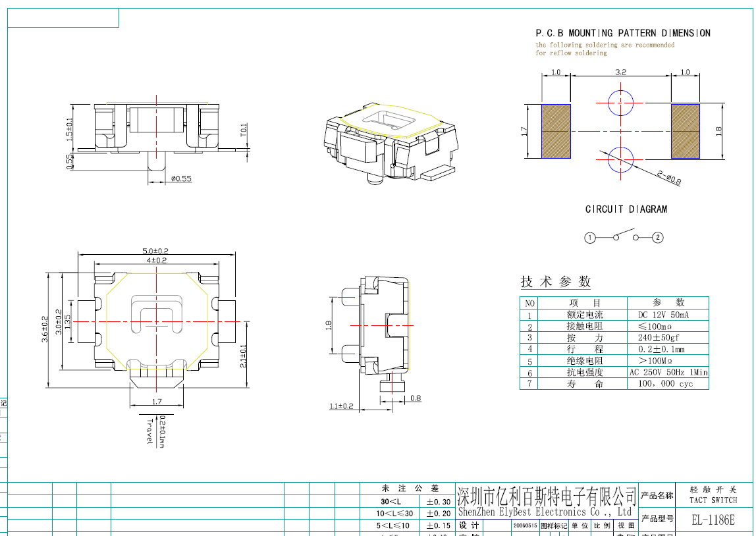Click the "the following soldering are recommended" note
Viewport: 756px width, 536px height.
(605, 45)
